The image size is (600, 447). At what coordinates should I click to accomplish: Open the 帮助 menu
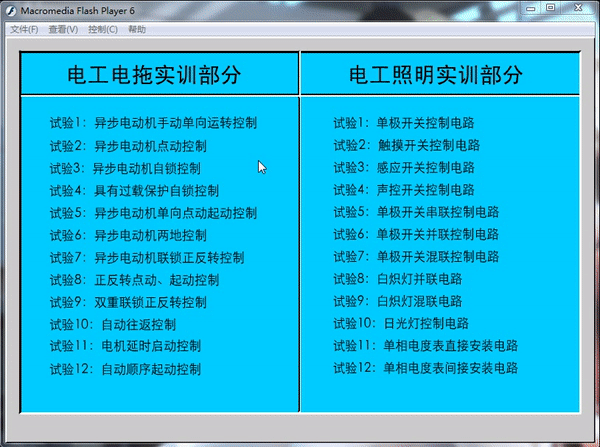(x=137, y=29)
